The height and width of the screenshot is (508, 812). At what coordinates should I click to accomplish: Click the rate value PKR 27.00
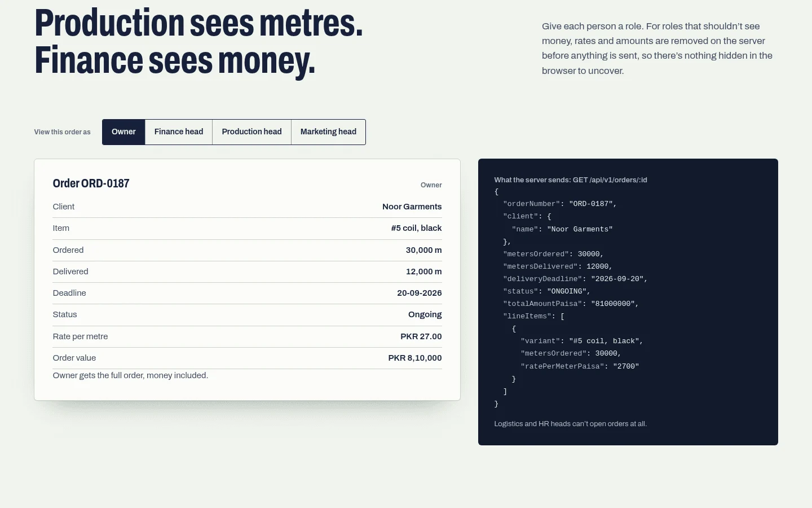point(421,336)
